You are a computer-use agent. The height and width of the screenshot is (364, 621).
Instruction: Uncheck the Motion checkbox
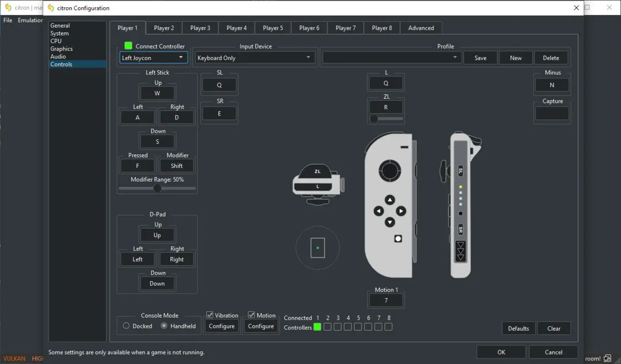tap(251, 314)
